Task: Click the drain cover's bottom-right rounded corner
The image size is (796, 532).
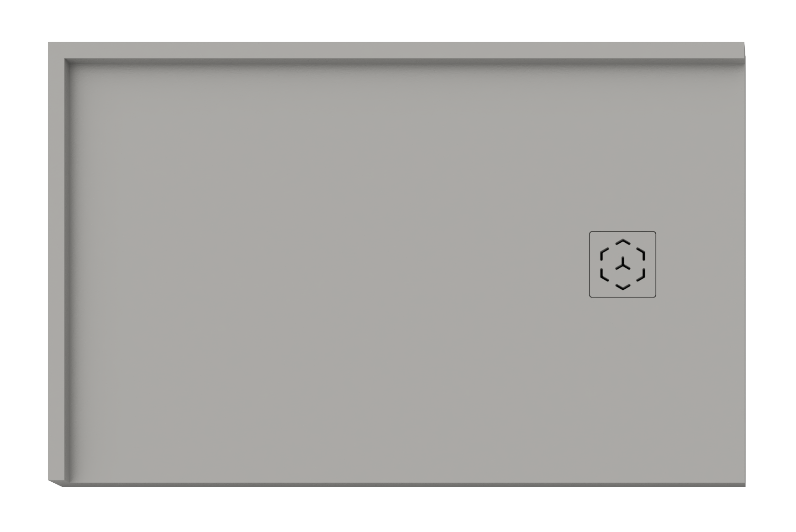Action: point(654,296)
